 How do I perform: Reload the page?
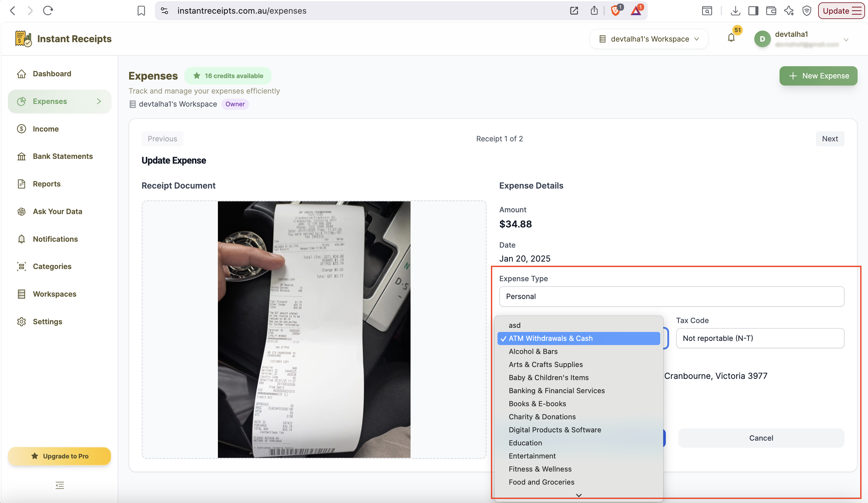pyautogui.click(x=48, y=11)
